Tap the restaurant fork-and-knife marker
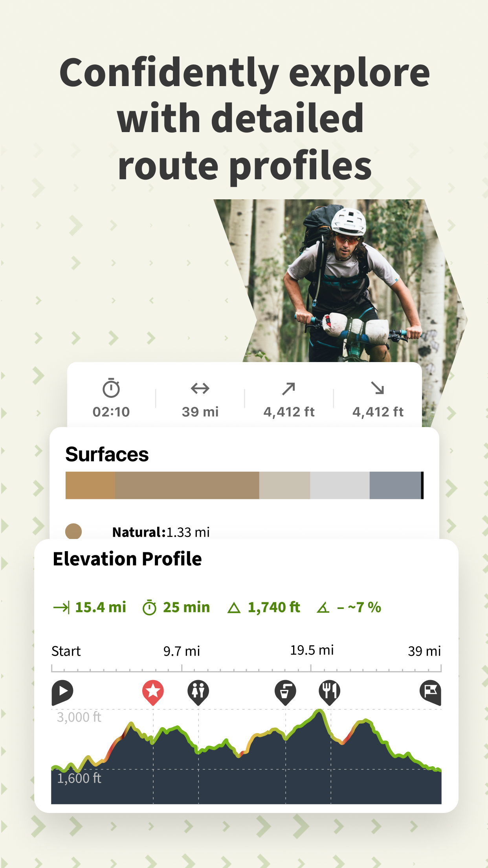488x868 pixels. (x=329, y=691)
